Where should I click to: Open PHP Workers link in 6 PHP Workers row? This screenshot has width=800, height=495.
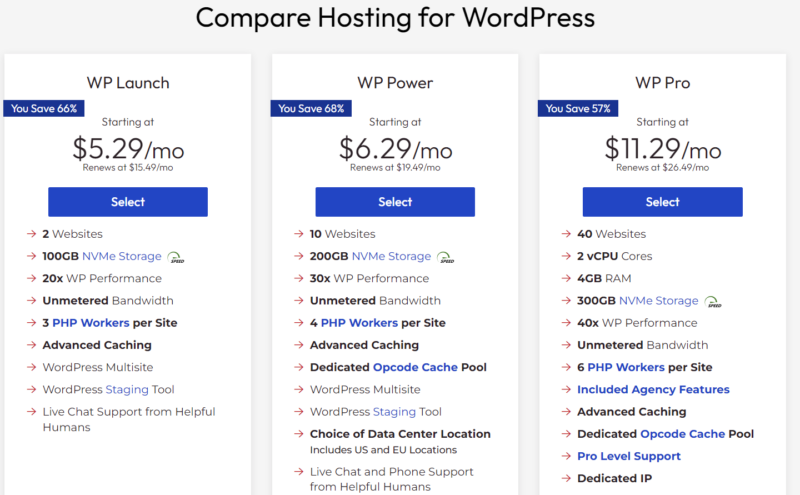tap(626, 367)
